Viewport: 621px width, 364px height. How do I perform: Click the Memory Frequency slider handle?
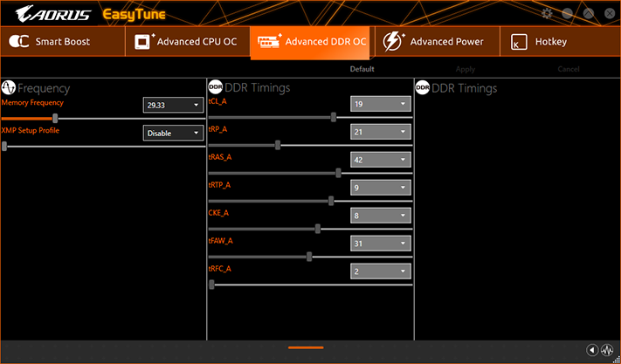coord(55,119)
